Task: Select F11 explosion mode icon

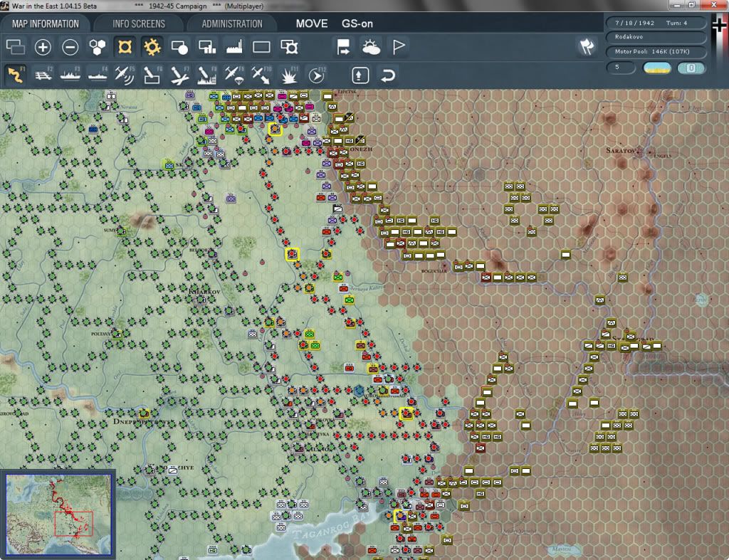Action: pos(289,75)
